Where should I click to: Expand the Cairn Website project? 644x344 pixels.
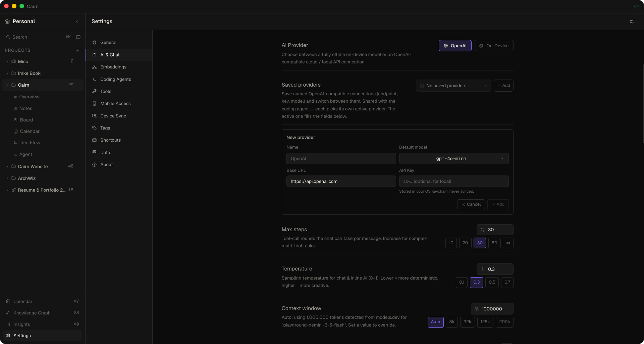7,166
